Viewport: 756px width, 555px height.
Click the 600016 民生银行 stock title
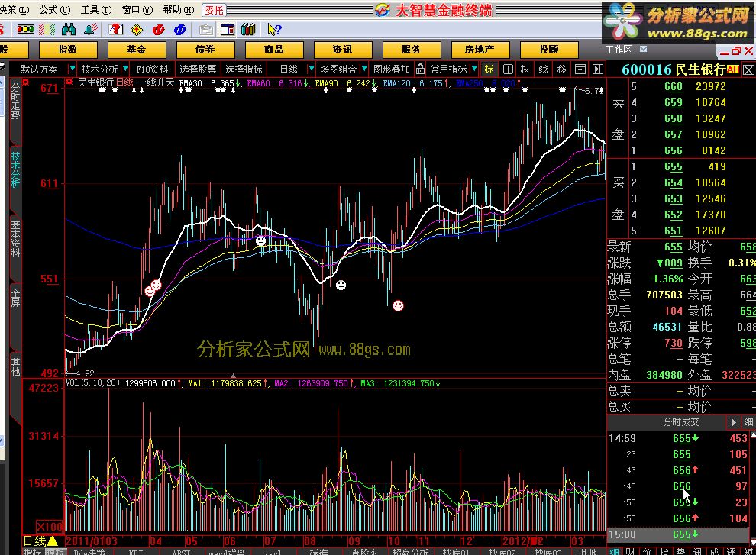[674, 70]
